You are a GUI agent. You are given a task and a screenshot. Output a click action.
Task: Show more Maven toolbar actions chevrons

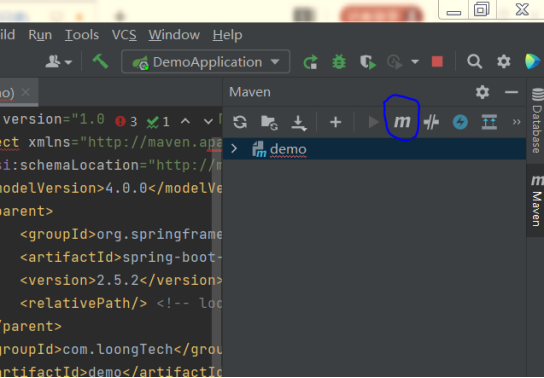click(517, 122)
